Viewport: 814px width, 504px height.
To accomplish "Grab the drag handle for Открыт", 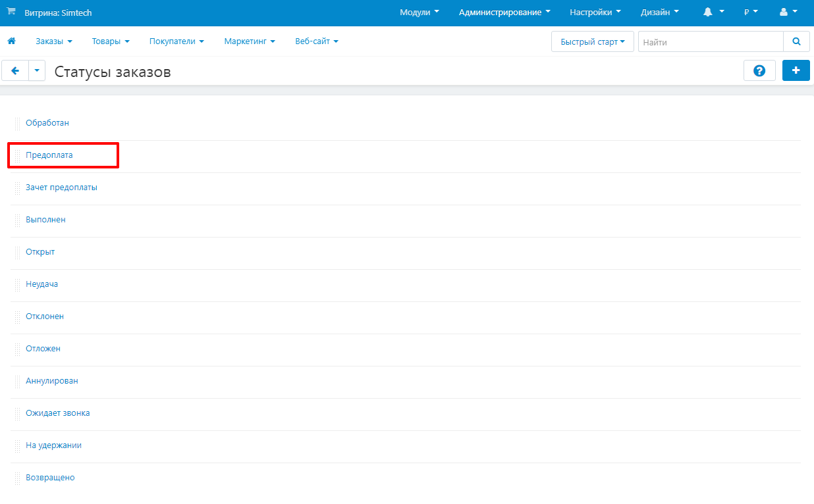I will click(x=18, y=253).
